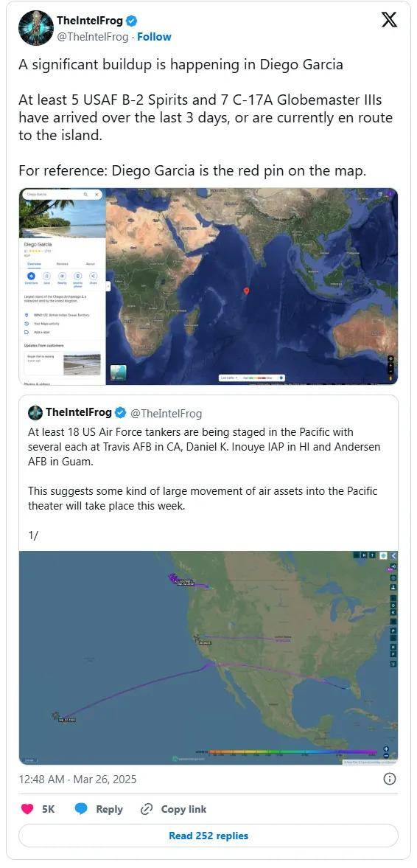417x868 pixels.
Task: Click the Directions icon in the Maps panel
Action: (31, 276)
